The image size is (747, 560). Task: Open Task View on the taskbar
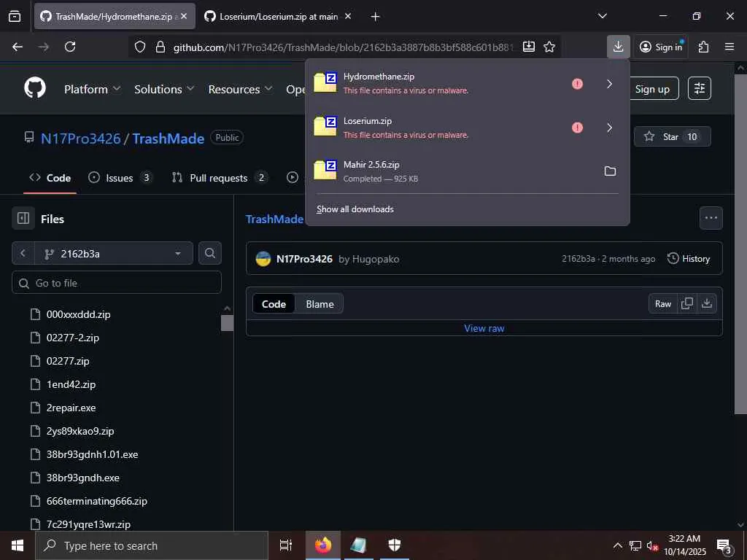(286, 545)
